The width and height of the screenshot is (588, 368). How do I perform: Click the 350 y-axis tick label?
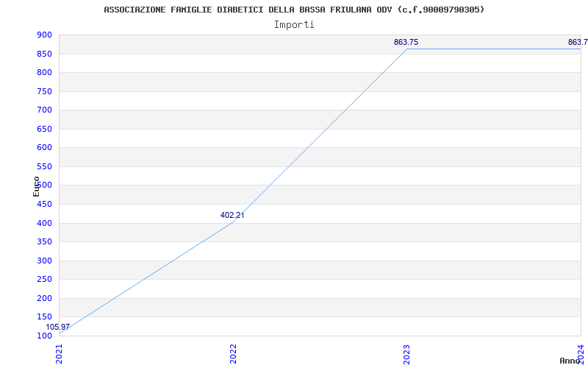[44, 242]
